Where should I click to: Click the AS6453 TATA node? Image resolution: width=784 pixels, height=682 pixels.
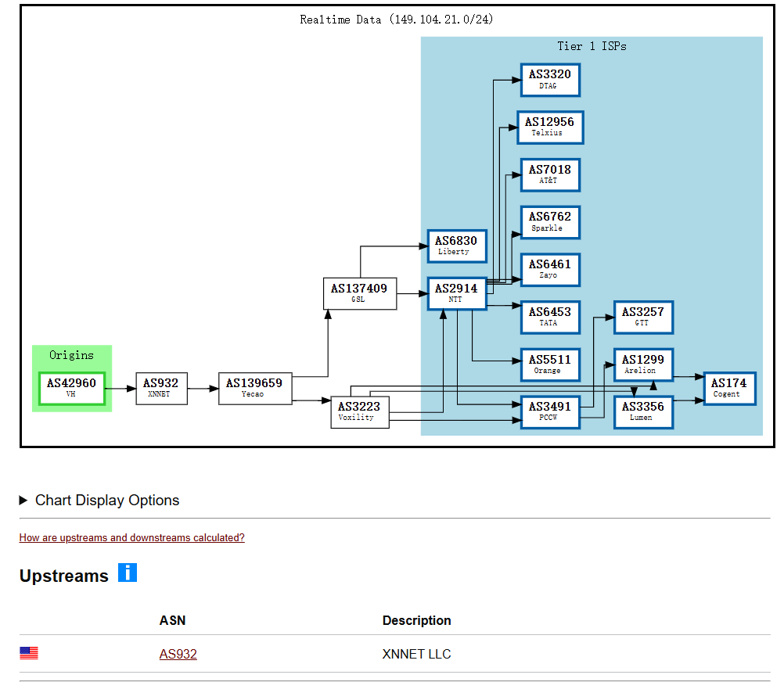pos(551,318)
